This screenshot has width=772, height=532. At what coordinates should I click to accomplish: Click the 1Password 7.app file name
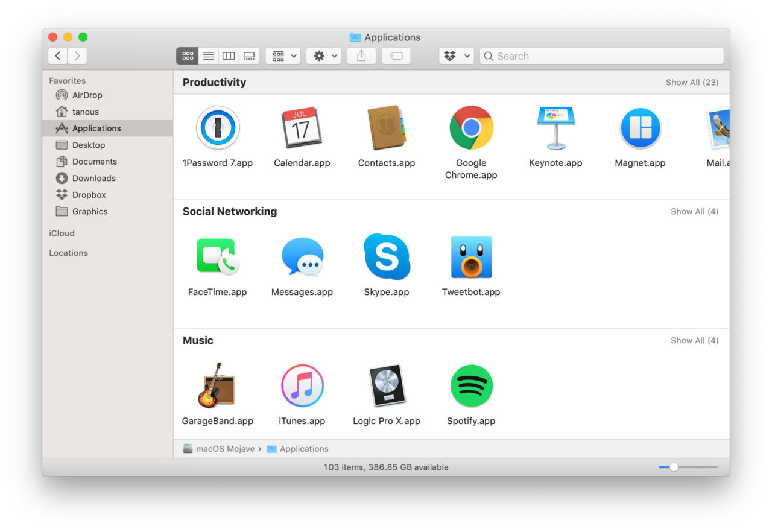click(218, 163)
